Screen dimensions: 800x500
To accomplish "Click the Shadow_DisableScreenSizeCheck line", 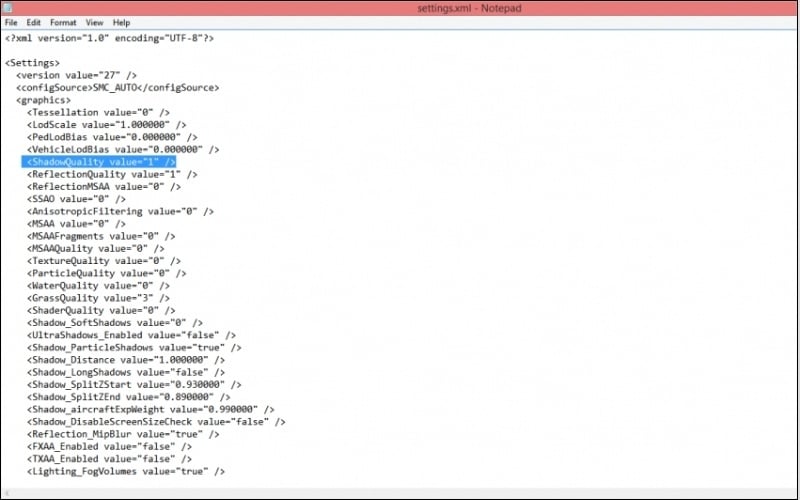I will (156, 421).
